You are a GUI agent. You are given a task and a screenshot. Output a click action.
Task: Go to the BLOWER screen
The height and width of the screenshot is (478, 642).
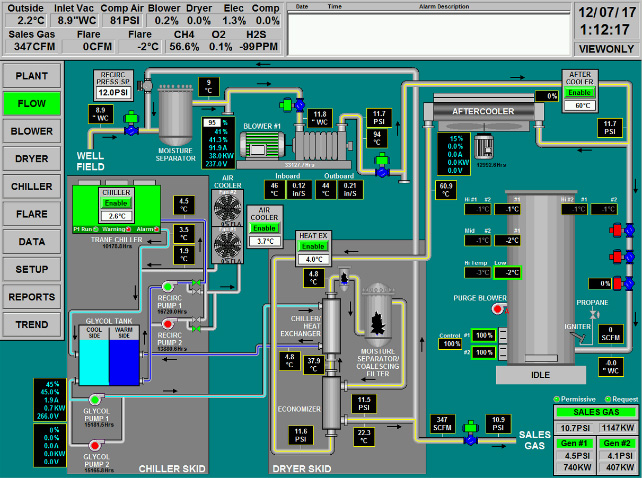(x=32, y=131)
